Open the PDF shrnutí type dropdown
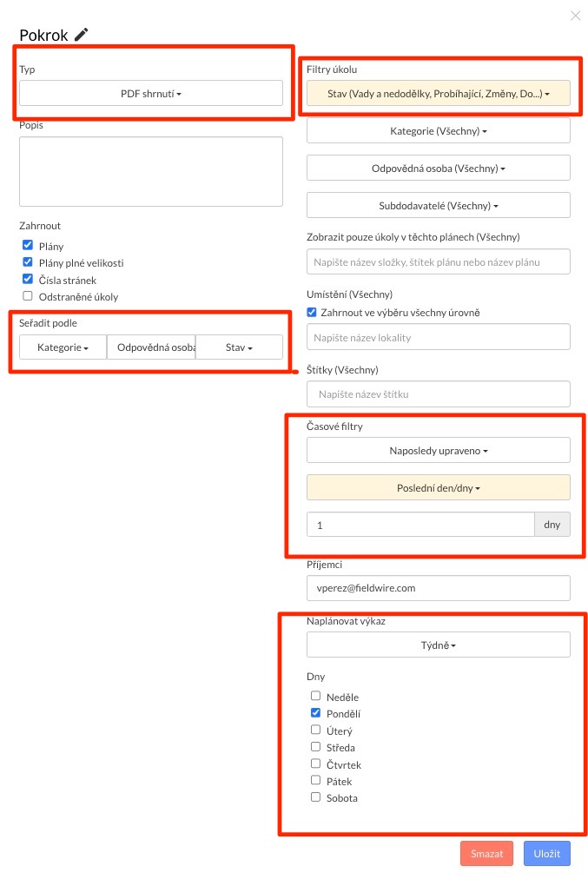 (x=151, y=93)
